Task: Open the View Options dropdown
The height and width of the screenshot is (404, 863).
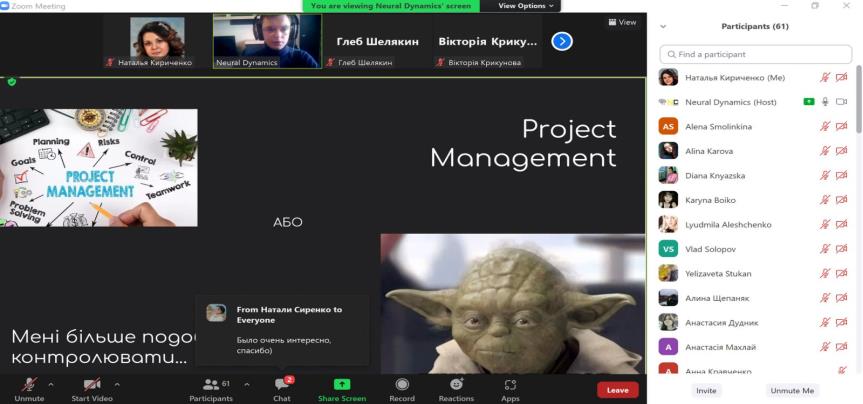Action: tap(526, 6)
